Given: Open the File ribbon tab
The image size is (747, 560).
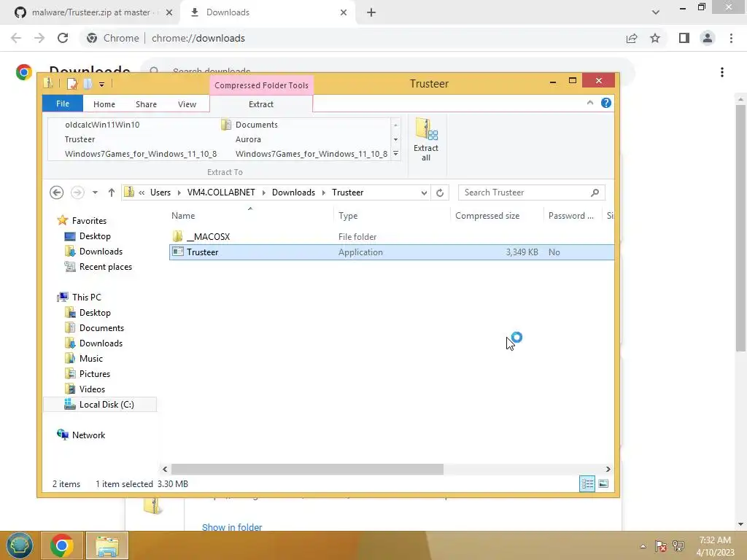Looking at the screenshot, I should coord(63,104).
